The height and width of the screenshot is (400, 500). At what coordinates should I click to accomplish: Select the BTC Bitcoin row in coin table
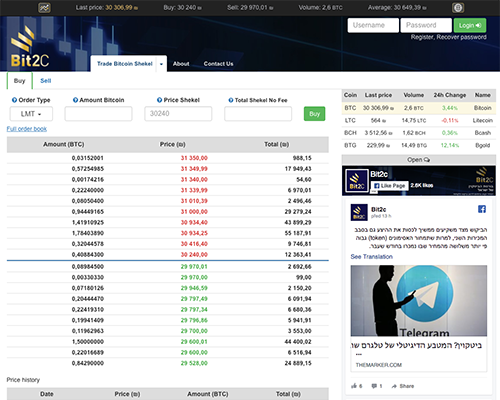419,108
